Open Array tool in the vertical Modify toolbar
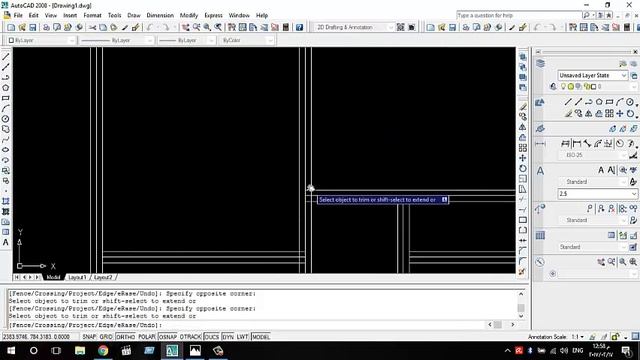Image resolution: width=640 pixels, height=360 pixels. coord(523,148)
